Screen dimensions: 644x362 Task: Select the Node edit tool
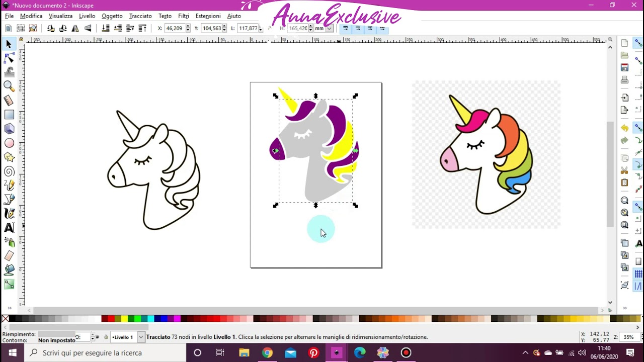(x=9, y=58)
